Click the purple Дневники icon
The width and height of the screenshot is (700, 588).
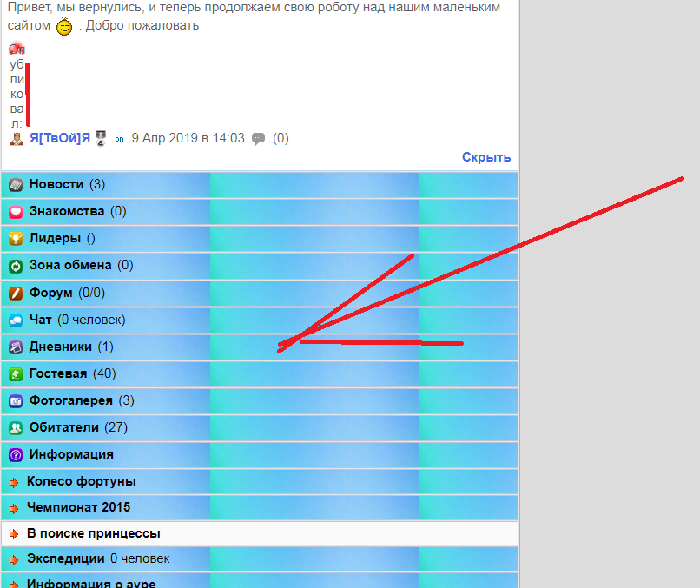click(16, 347)
